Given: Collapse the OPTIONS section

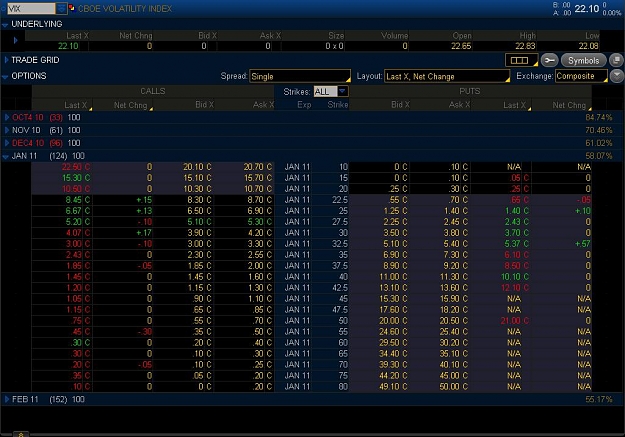Looking at the screenshot, I should pyautogui.click(x=5, y=76).
